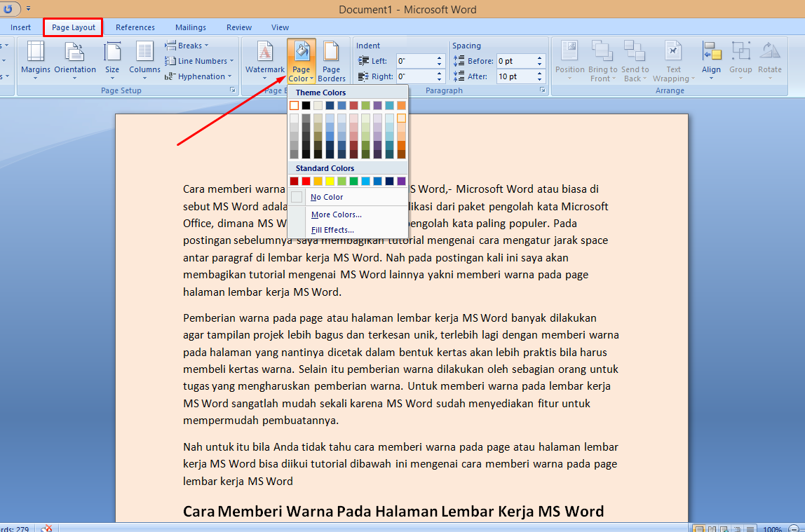Open the Hyphenation dropdown
Image resolution: width=805 pixels, height=532 pixels.
point(198,76)
